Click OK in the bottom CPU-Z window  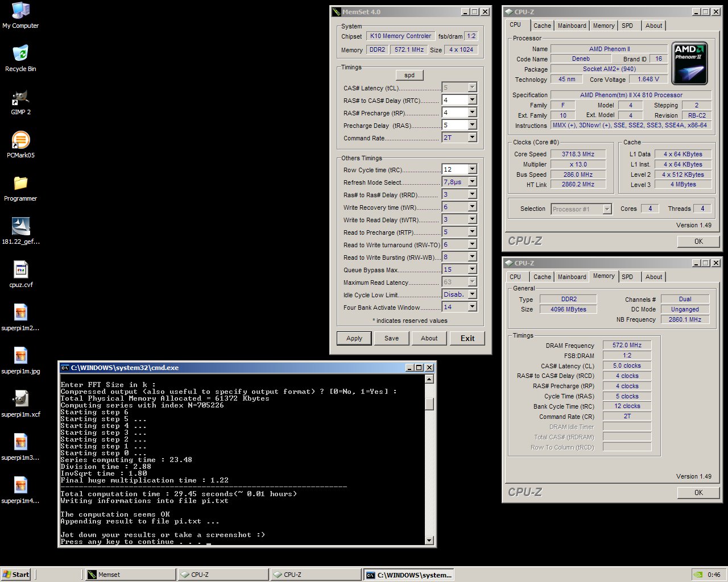tap(698, 493)
